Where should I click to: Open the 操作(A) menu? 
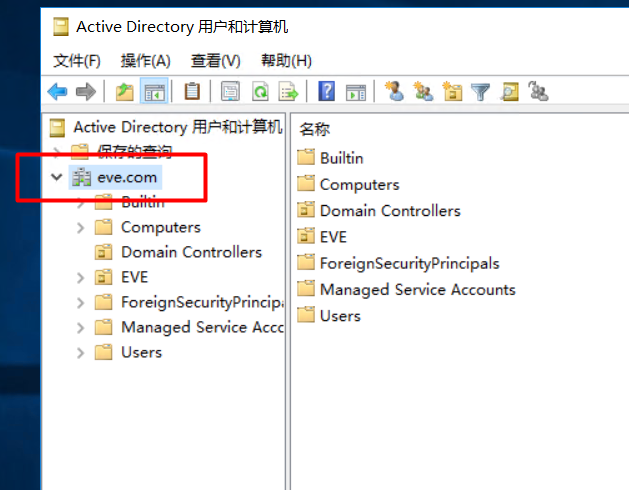pos(146,61)
